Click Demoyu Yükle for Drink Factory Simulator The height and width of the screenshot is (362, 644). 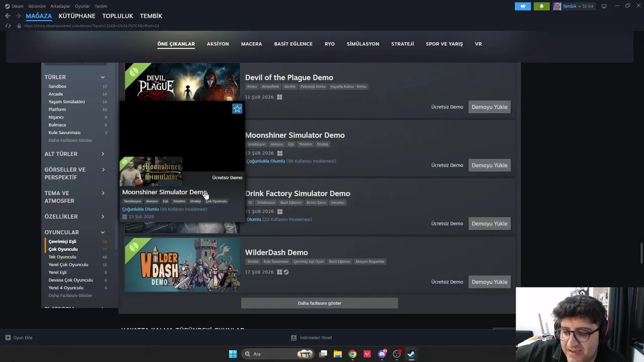(x=490, y=224)
